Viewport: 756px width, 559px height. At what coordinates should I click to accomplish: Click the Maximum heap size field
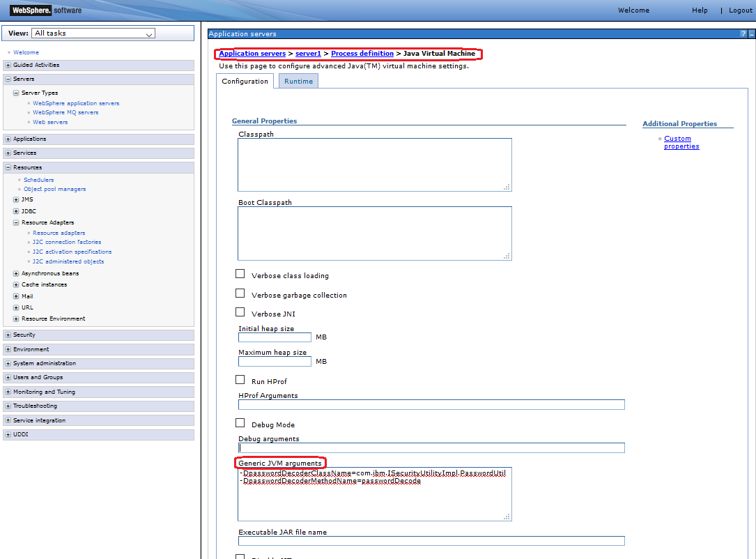click(x=275, y=362)
